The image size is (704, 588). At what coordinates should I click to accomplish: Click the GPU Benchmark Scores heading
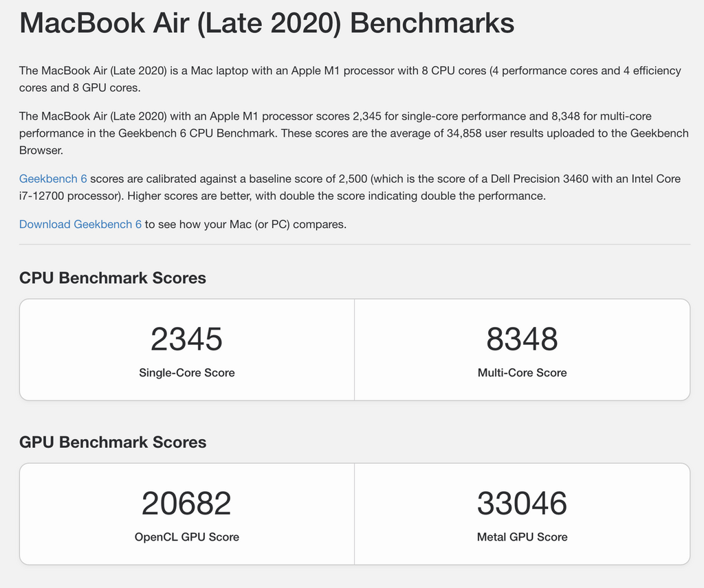113,442
